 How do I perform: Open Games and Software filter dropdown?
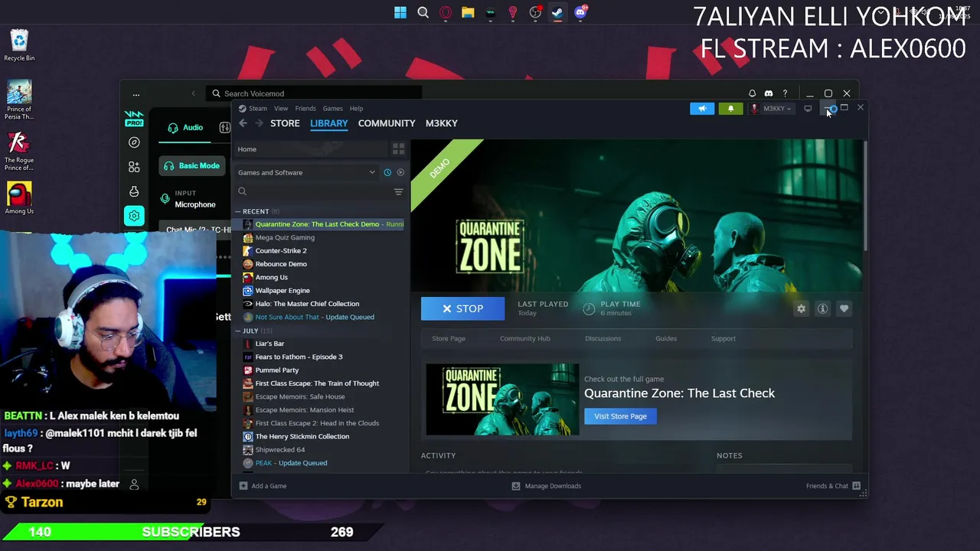pos(306,172)
